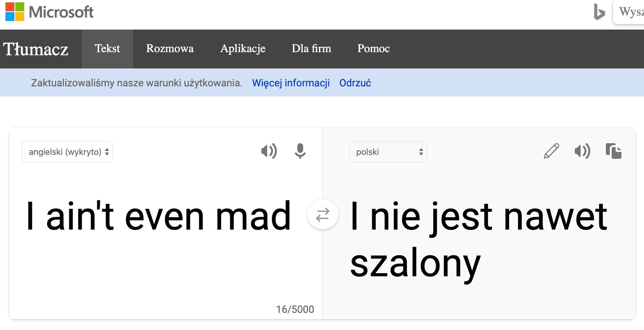Screen dimensions: 644x330
Task: Copy the translated Polish text
Action: [614, 152]
